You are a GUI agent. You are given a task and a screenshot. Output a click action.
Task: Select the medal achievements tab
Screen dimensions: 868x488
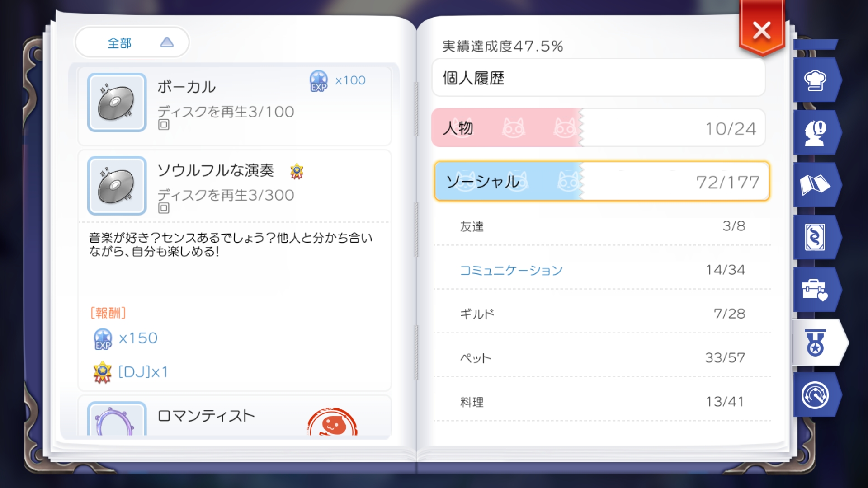point(816,343)
